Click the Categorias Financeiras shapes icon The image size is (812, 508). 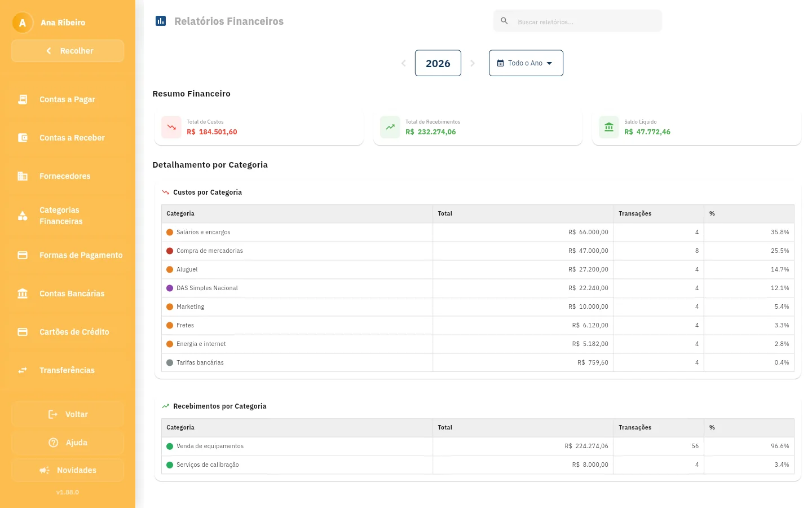23,216
